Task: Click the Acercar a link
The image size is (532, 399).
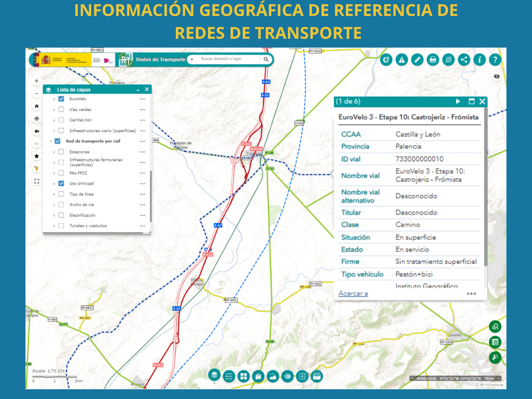Action: [x=353, y=293]
